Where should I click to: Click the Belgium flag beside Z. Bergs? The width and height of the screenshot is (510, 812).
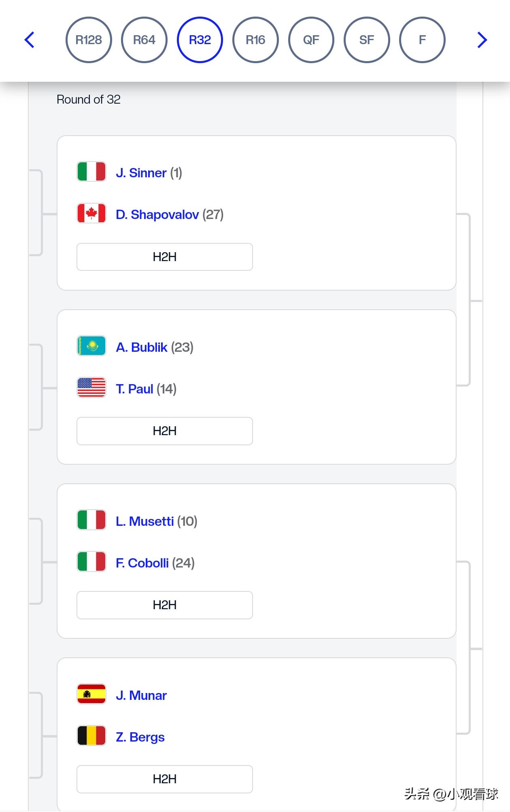(91, 736)
